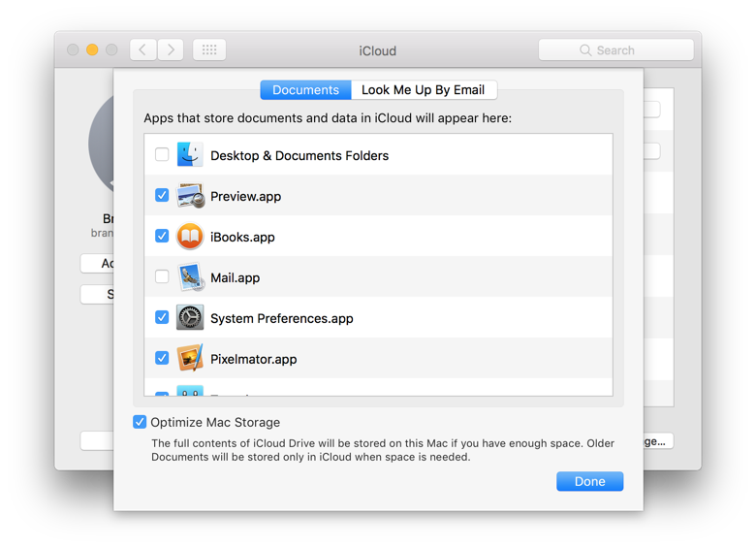
Task: Select the Pixelmator.app row text
Action: coord(254,360)
